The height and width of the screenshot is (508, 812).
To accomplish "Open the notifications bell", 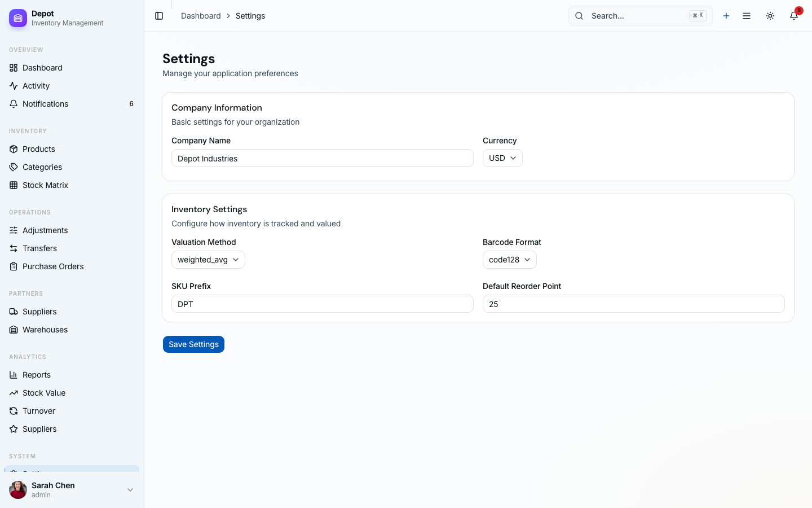I will point(794,16).
